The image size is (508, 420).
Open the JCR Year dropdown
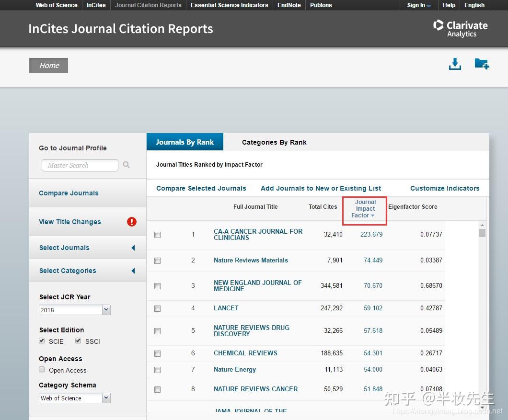tap(75, 310)
